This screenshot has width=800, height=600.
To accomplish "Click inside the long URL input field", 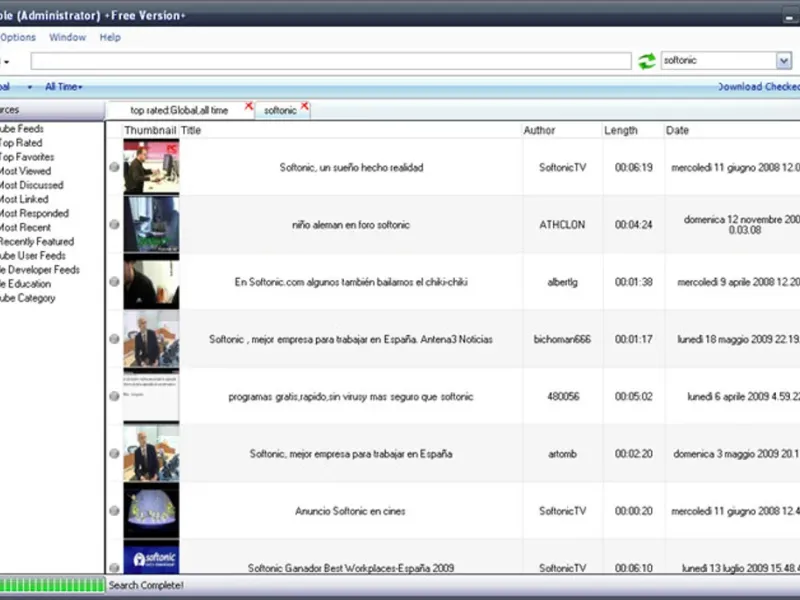I will (331, 61).
